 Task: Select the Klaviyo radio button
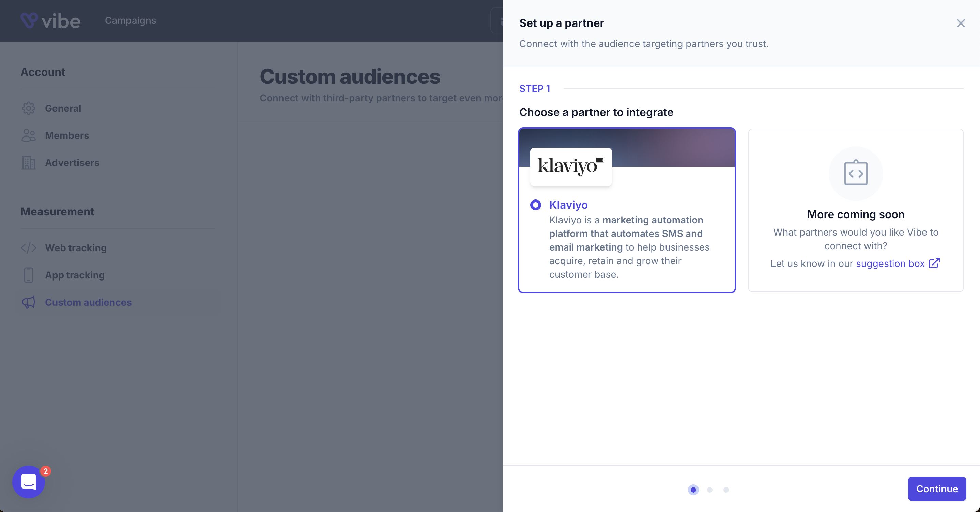coord(535,205)
